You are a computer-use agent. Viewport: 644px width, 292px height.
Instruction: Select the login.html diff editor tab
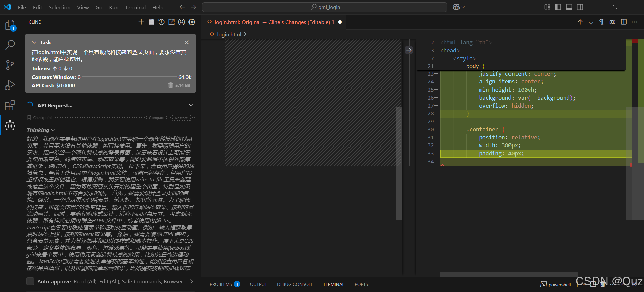coord(273,22)
